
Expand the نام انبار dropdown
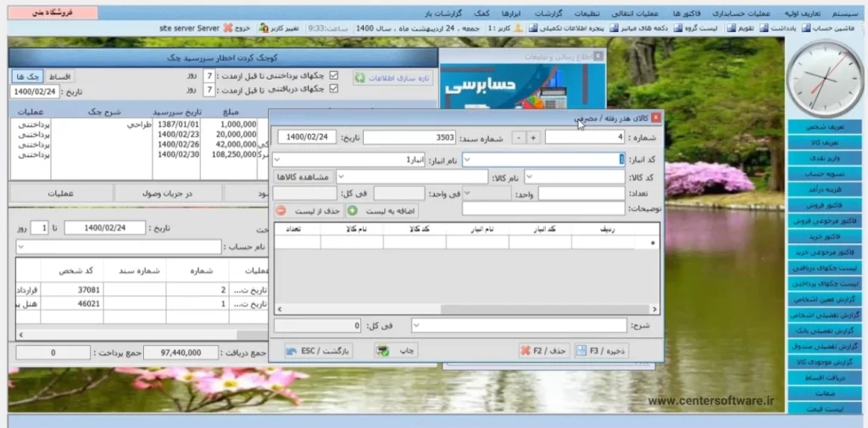[277, 160]
